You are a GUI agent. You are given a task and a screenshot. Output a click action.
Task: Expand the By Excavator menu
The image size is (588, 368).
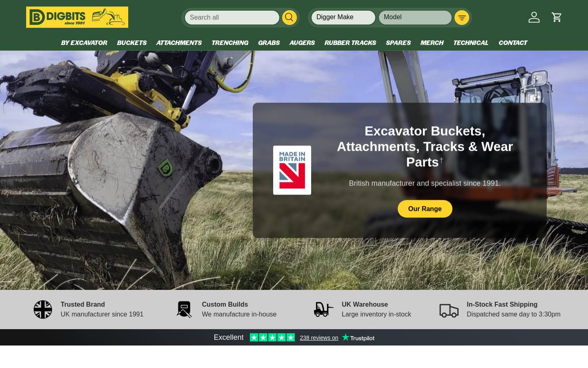coord(84,43)
